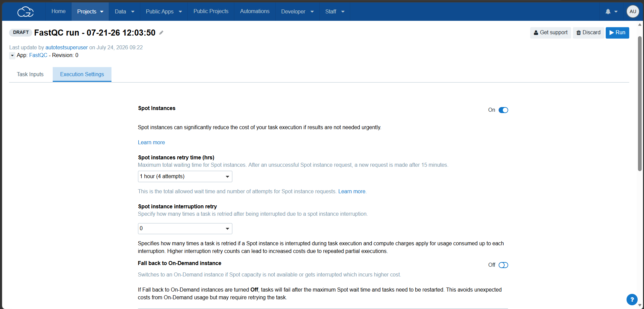
Task: Click the cloud logo icon
Action: [26, 12]
